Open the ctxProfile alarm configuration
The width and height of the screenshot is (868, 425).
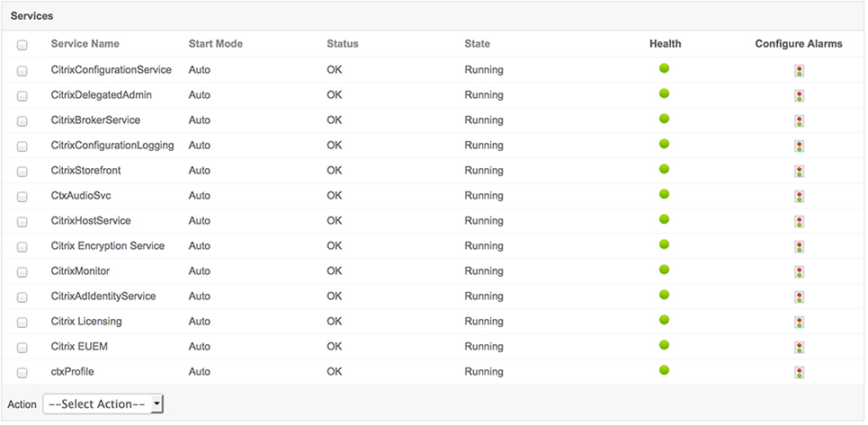point(799,372)
